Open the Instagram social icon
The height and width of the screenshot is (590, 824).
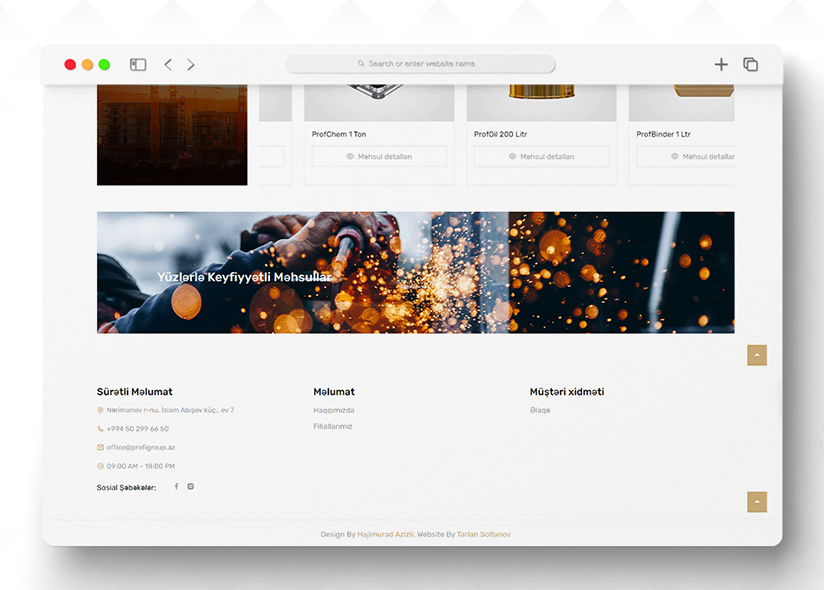(191, 487)
